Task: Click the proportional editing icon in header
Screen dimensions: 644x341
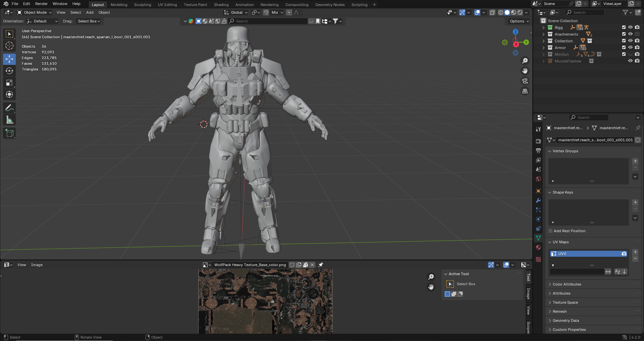Action: coord(289,12)
